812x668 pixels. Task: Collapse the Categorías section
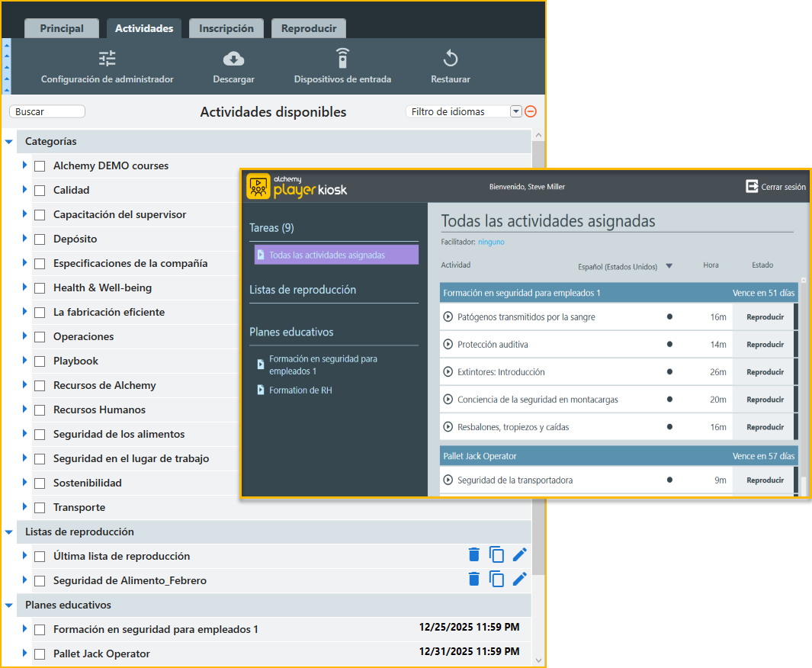9,141
